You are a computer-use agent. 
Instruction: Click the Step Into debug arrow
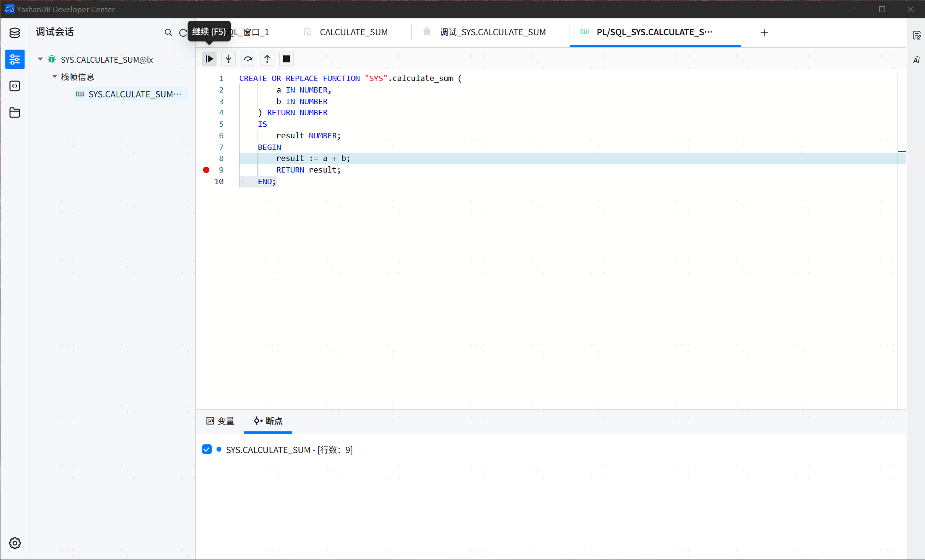(x=229, y=59)
